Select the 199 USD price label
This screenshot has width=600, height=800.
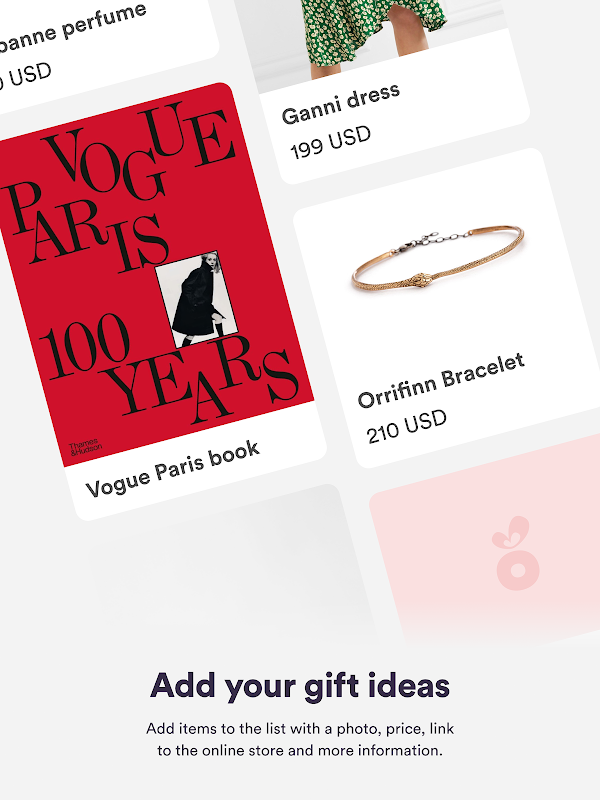point(330,143)
